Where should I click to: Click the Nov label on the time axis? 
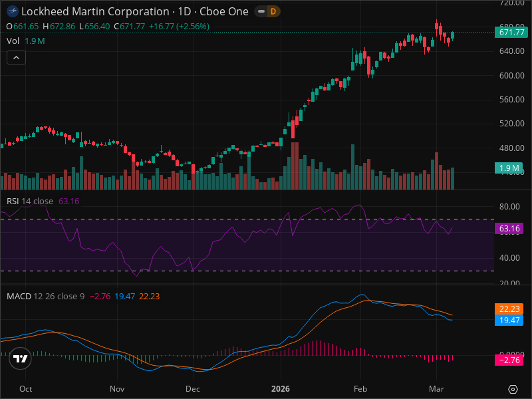(x=117, y=389)
